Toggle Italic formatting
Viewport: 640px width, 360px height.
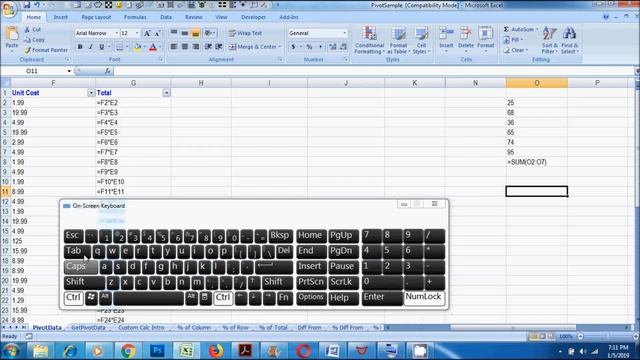(91, 47)
